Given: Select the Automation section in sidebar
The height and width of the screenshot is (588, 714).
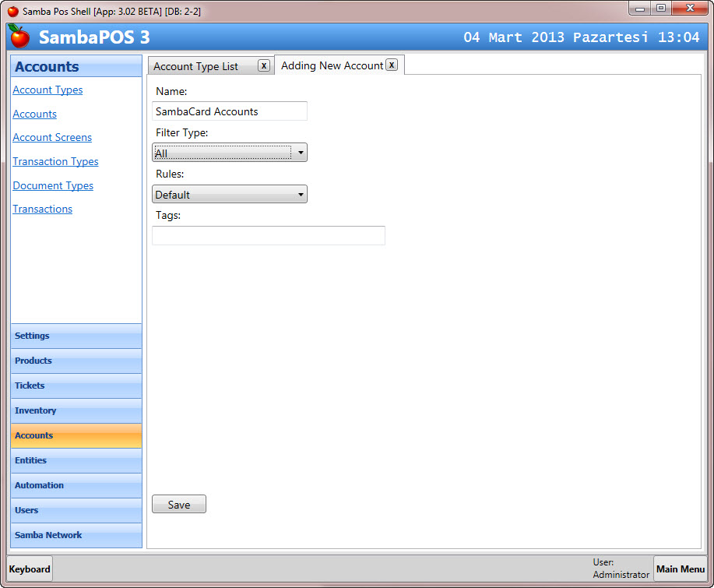Looking at the screenshot, I should click(x=76, y=486).
